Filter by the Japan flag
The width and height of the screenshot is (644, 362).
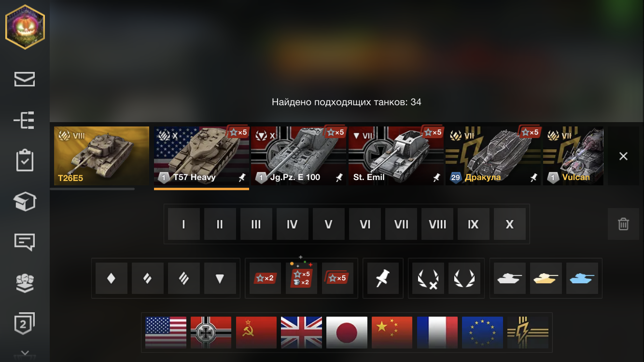pyautogui.click(x=347, y=333)
